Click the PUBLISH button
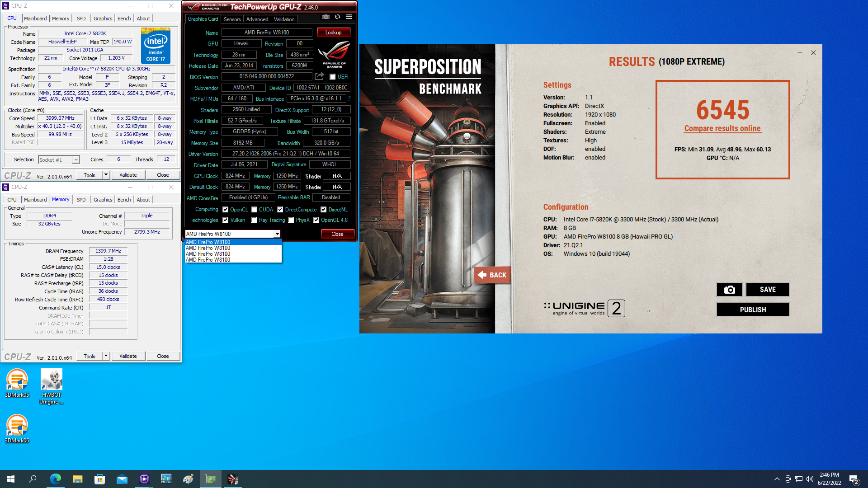The width and height of the screenshot is (868, 488). point(753,310)
